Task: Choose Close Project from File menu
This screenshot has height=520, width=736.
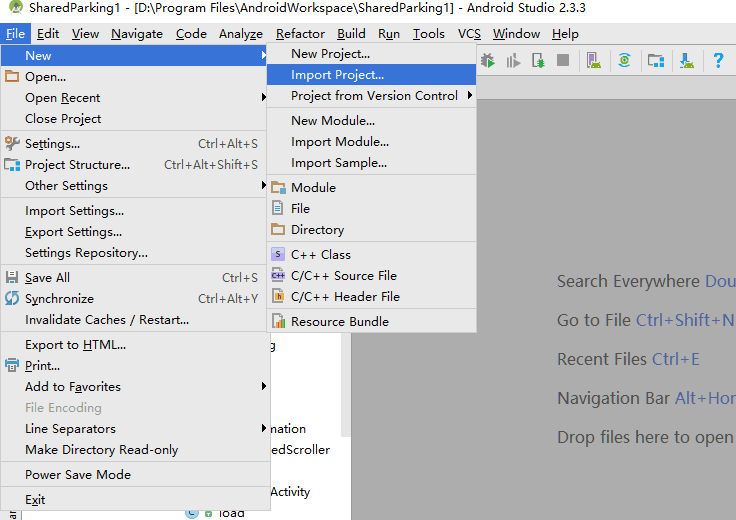Action: tap(134, 119)
